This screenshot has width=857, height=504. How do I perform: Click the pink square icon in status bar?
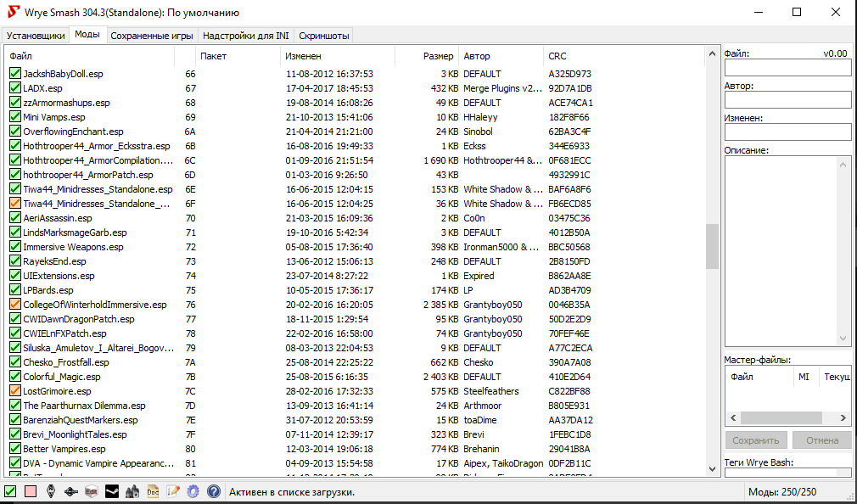[x=31, y=491]
